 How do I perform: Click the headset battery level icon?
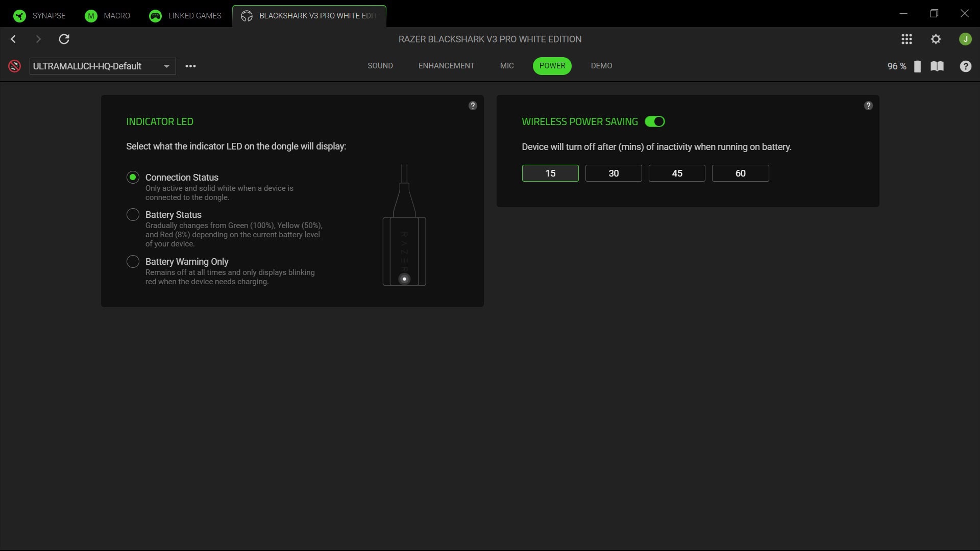(x=917, y=66)
